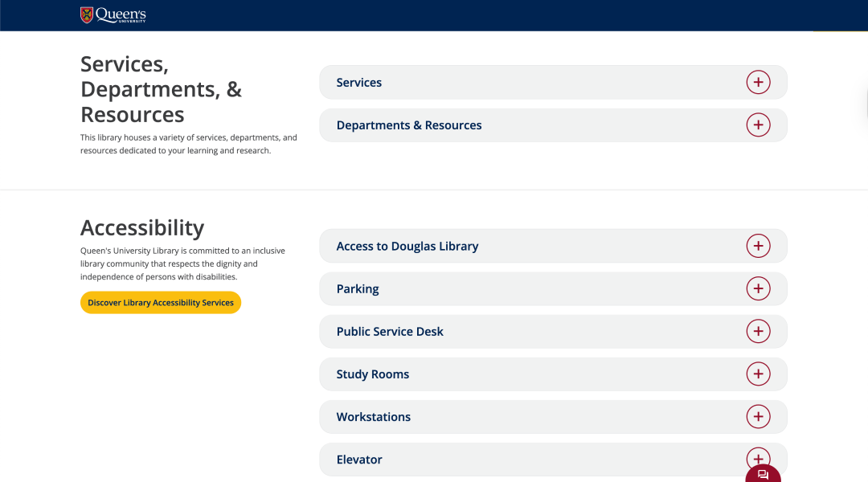The width and height of the screenshot is (868, 482).
Task: Expand the Study Rooms title
Action: point(373,374)
